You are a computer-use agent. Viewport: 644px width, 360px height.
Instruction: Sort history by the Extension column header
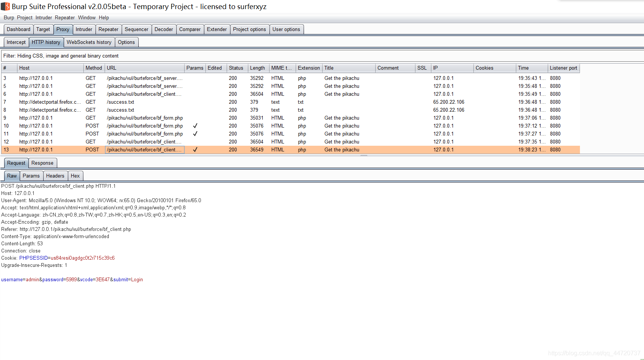tap(309, 68)
